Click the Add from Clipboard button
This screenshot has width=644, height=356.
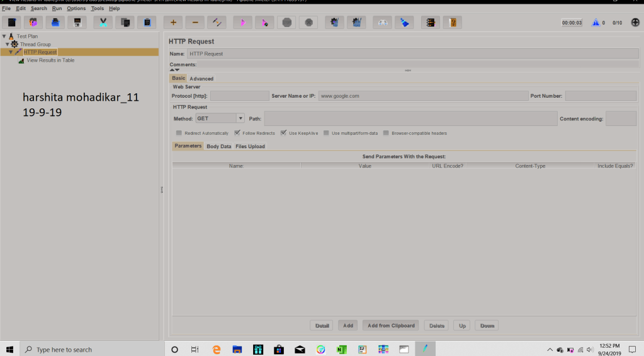[391, 326]
